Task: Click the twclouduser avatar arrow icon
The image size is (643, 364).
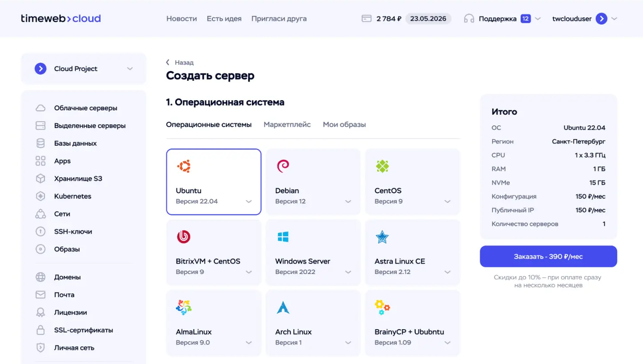Action: tap(602, 19)
